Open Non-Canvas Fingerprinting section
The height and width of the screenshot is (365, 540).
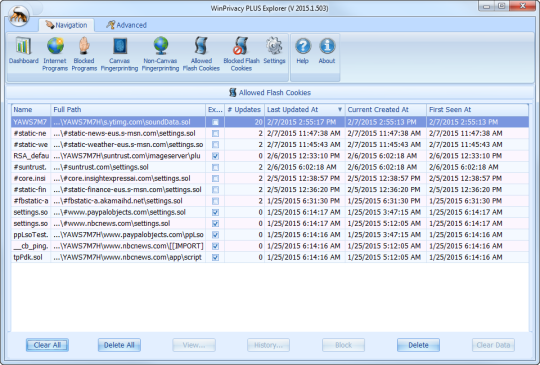160,54
